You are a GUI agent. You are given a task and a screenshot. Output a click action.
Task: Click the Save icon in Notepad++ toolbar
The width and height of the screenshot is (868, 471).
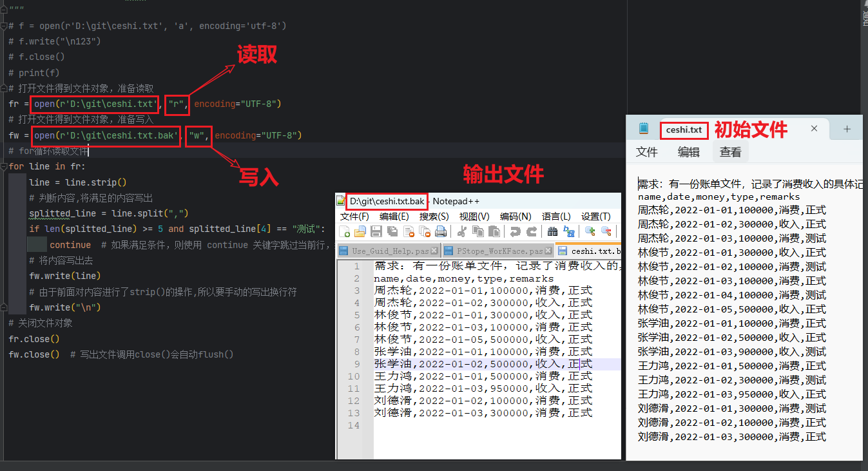pyautogui.click(x=376, y=231)
